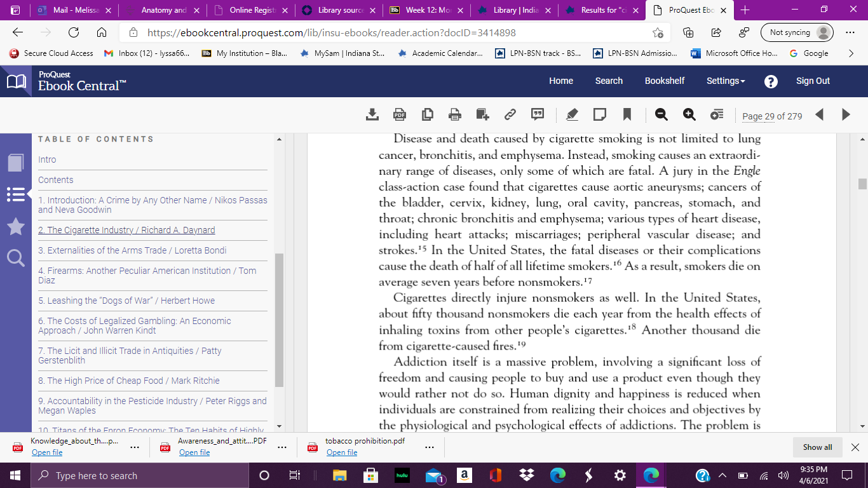Zoom in using the plus magnifier
The height and width of the screenshot is (488, 868).
click(689, 114)
